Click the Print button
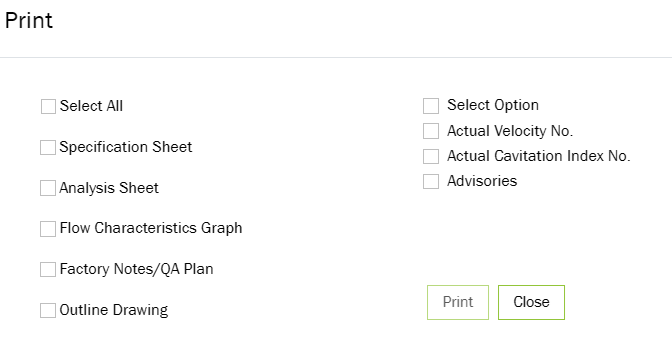The height and width of the screenshot is (364, 672). pos(458,302)
